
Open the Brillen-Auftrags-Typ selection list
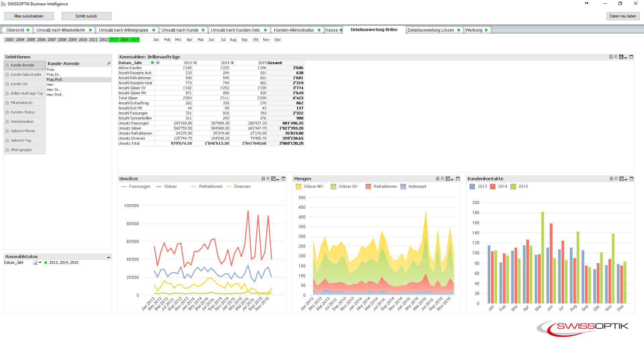[25, 93]
